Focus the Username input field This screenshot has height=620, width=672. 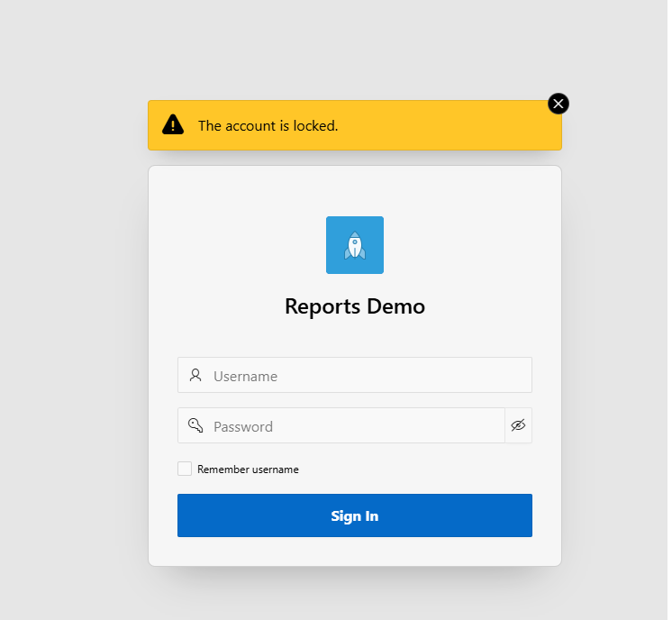pyautogui.click(x=369, y=375)
